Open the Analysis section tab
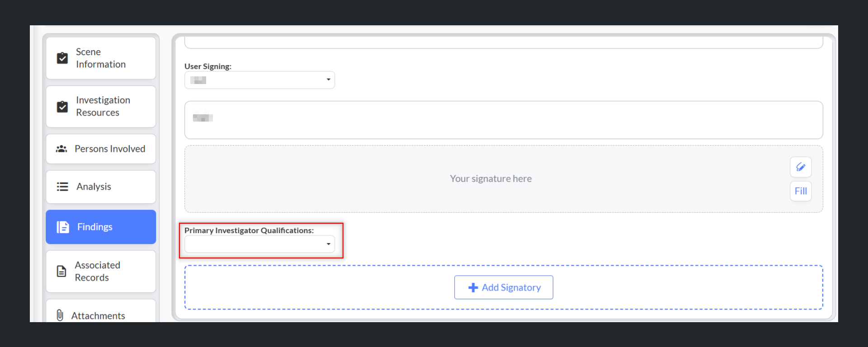Image resolution: width=868 pixels, height=347 pixels. [x=94, y=187]
